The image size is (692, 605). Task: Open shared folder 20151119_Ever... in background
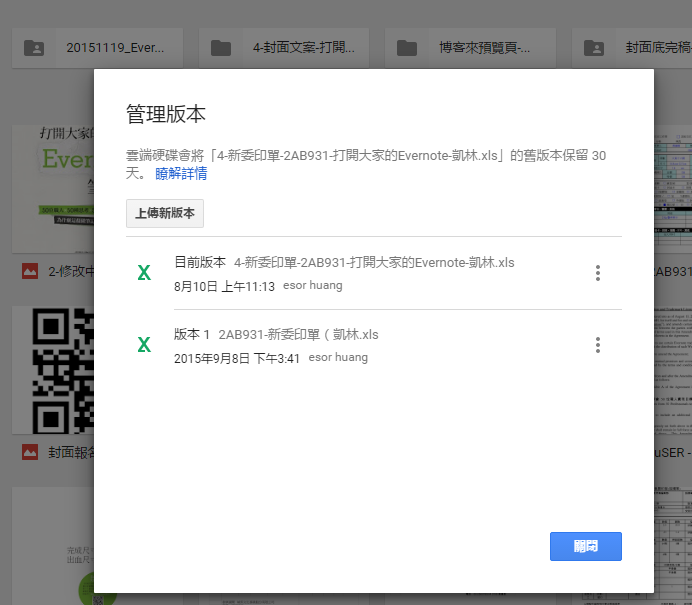(x=98, y=48)
